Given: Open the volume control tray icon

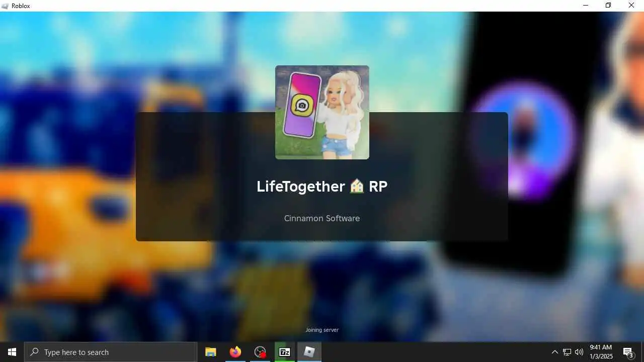Looking at the screenshot, I should [579, 352].
